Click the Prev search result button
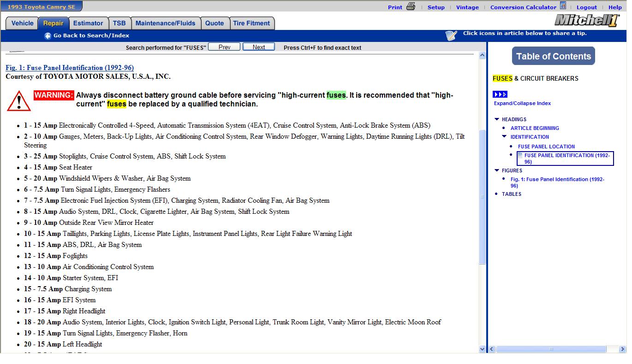This screenshot has width=632, height=364. pyautogui.click(x=224, y=47)
